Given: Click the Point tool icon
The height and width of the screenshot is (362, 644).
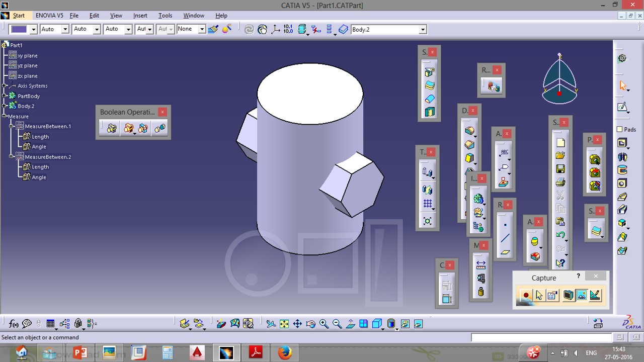Looking at the screenshot, I should coord(505,224).
